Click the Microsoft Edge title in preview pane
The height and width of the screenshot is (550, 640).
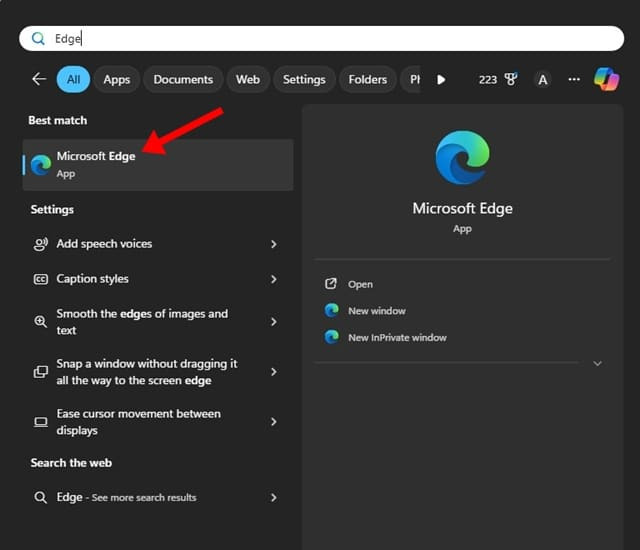[x=462, y=208]
